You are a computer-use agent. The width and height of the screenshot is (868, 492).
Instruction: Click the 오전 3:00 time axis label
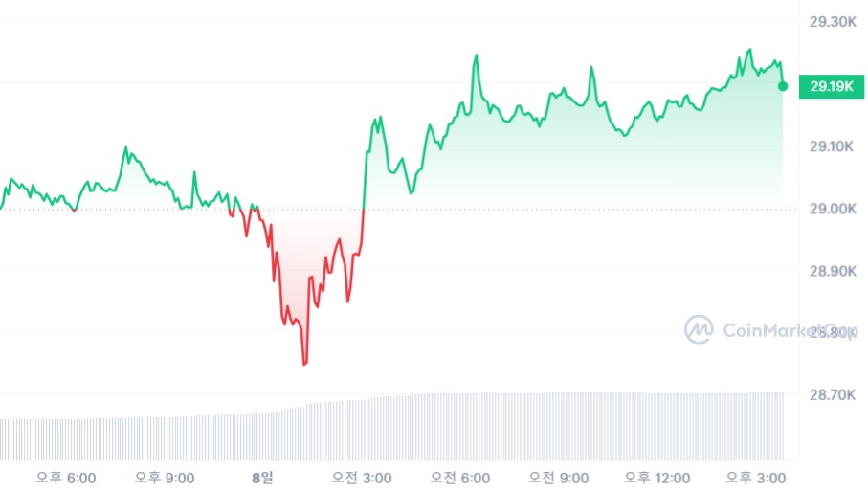(x=360, y=477)
